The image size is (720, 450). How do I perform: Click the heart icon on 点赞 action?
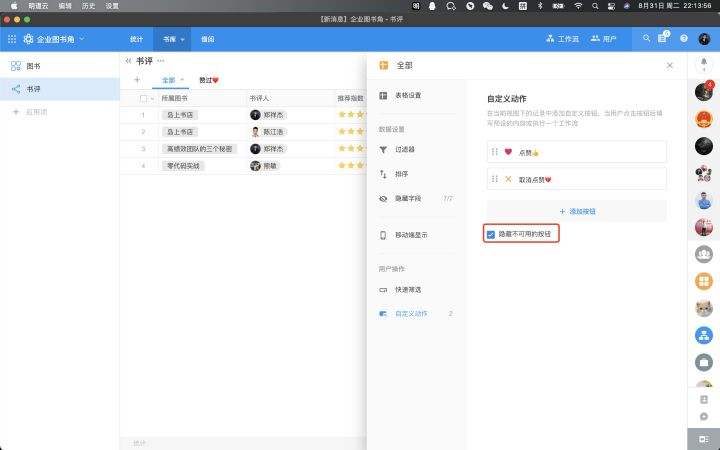point(508,152)
